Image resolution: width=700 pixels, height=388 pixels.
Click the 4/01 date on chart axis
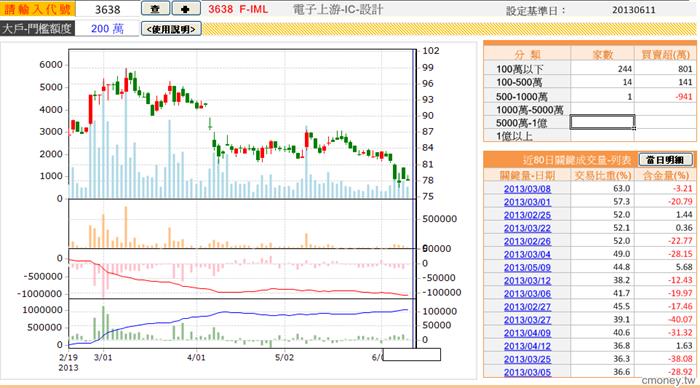coord(196,358)
